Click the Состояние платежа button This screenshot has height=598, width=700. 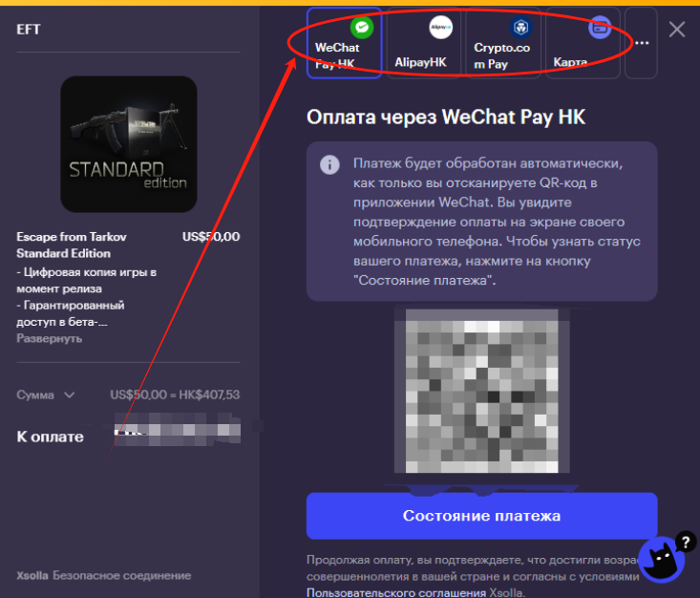pyautogui.click(x=481, y=516)
